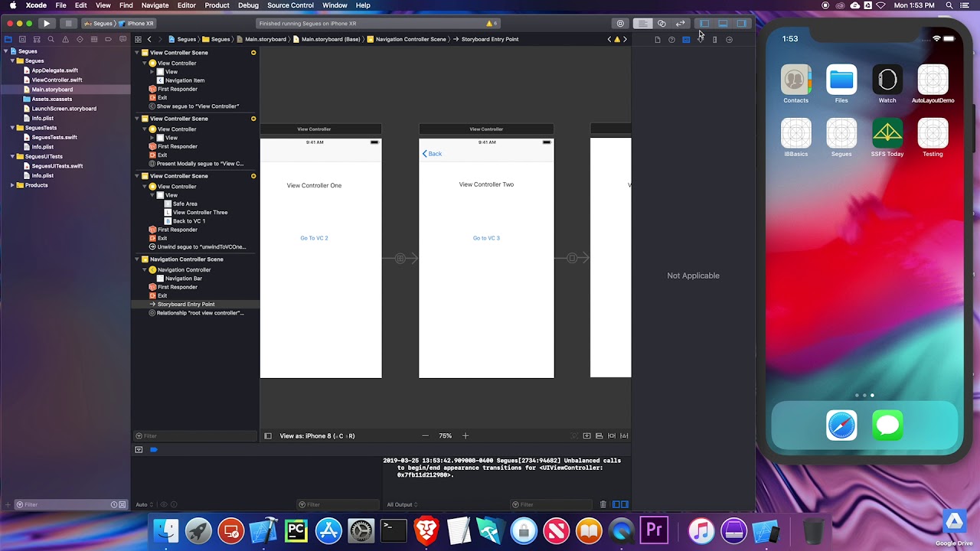The height and width of the screenshot is (551, 980).
Task: Select ViewController.swift in the navigator
Action: pos(57,80)
